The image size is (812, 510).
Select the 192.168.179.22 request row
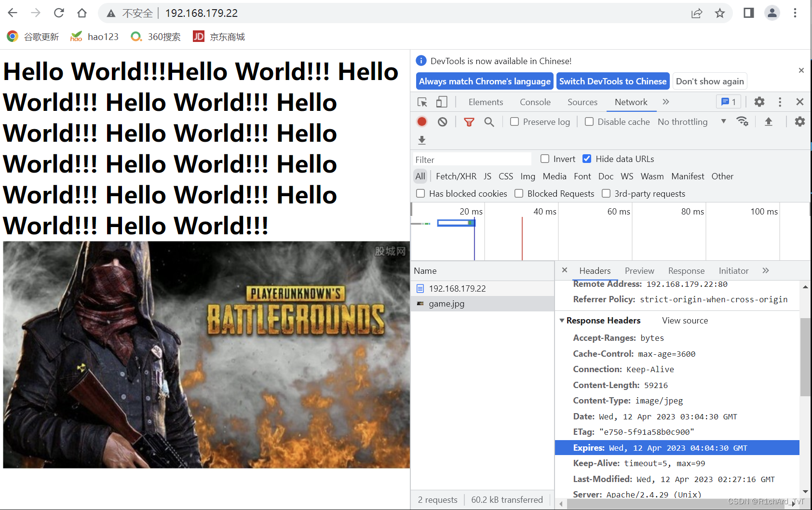pos(482,288)
